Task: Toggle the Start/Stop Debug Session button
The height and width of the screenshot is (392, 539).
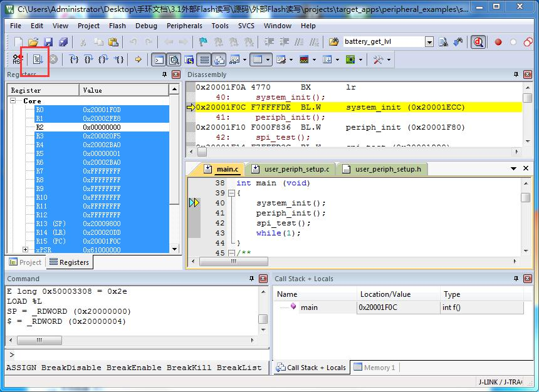Action: click(x=478, y=42)
